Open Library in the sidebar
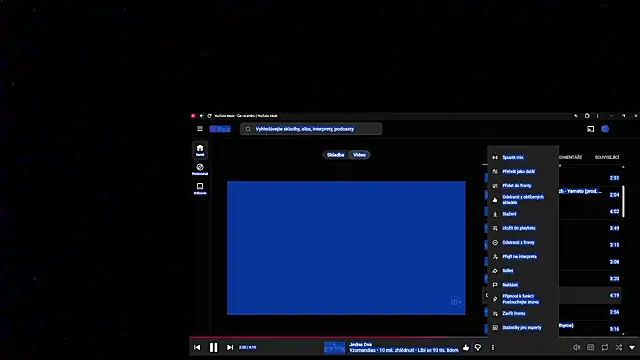Image resolution: width=640 pixels, height=360 pixels. [200, 189]
